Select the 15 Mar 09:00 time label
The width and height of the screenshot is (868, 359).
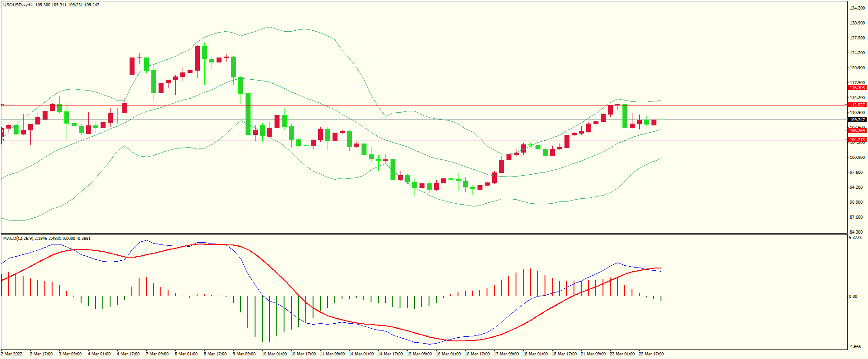(419, 354)
